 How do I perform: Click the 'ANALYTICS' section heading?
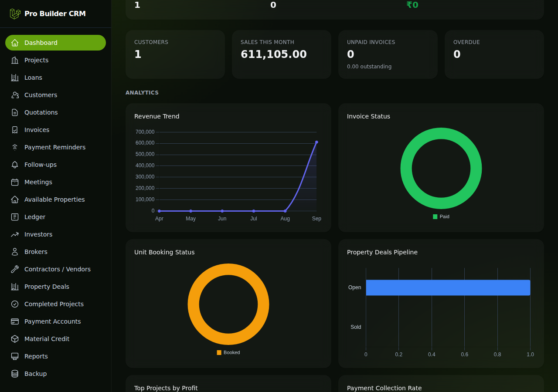point(142,93)
